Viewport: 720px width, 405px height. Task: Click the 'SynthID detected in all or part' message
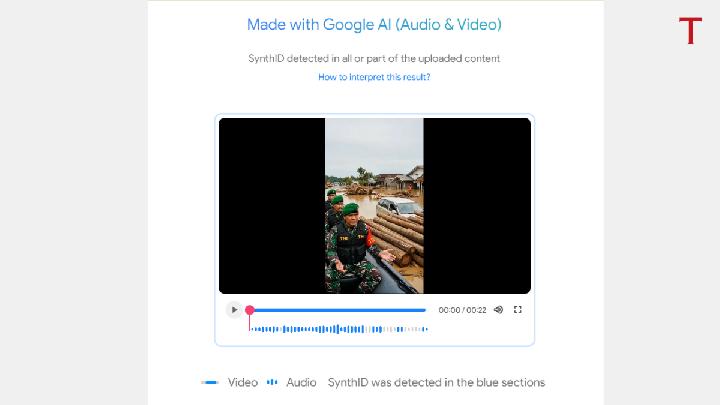pyautogui.click(x=374, y=58)
